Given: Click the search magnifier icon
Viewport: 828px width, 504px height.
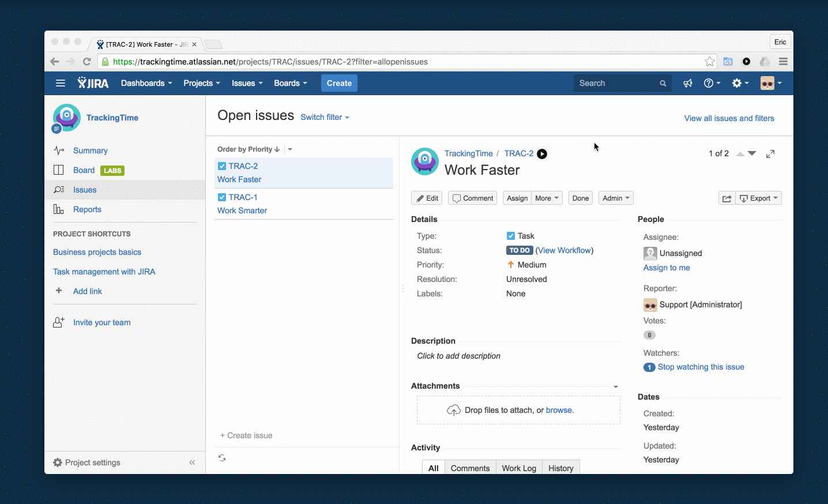Looking at the screenshot, I should 663,83.
